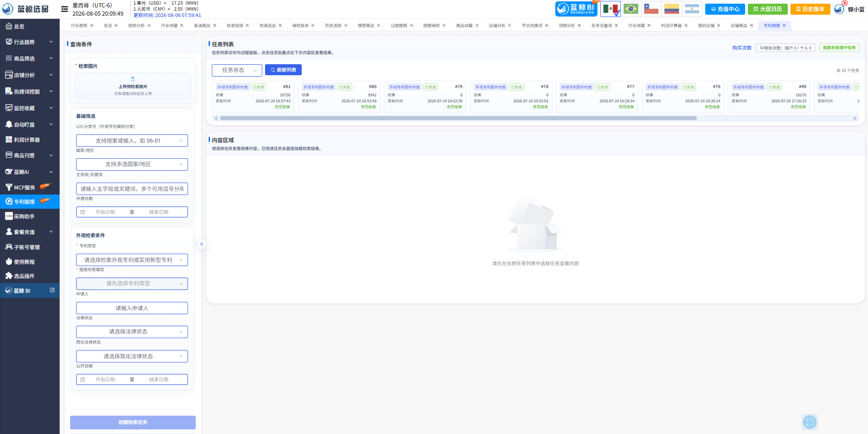This screenshot has height=434, width=868.
Task: Open the 大促日历 button
Action: tap(768, 9)
